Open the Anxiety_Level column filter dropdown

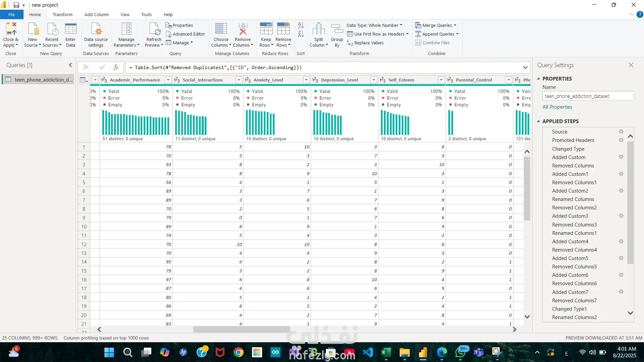pos(306,80)
